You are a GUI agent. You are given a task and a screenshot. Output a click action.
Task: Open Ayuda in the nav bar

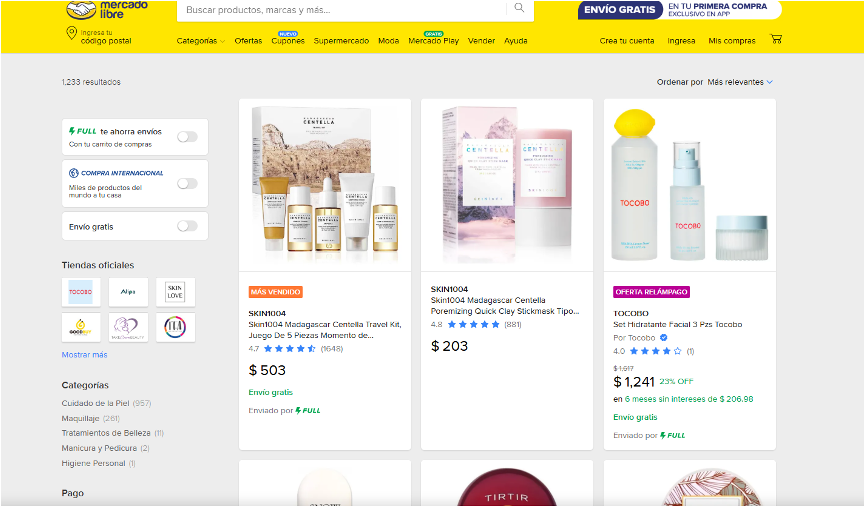point(516,41)
